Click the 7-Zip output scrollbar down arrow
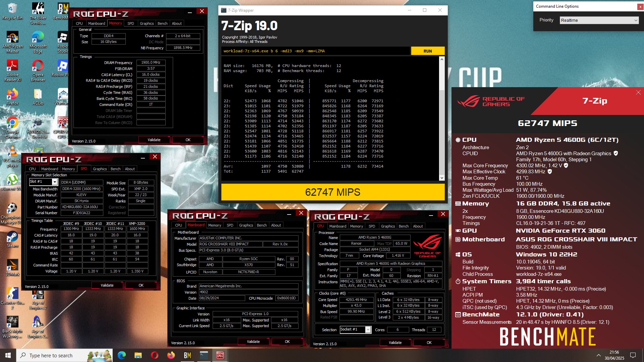The width and height of the screenshot is (644, 362). pos(442,178)
